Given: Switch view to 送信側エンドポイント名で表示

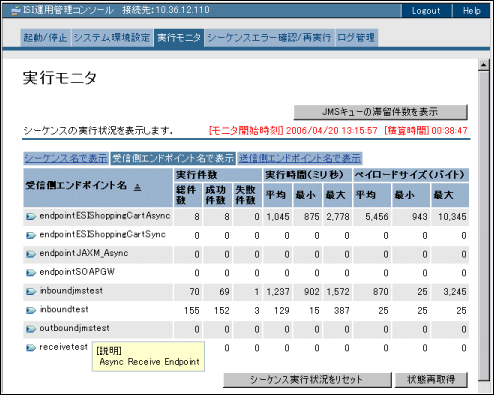Looking at the screenshot, I should click(300, 158).
